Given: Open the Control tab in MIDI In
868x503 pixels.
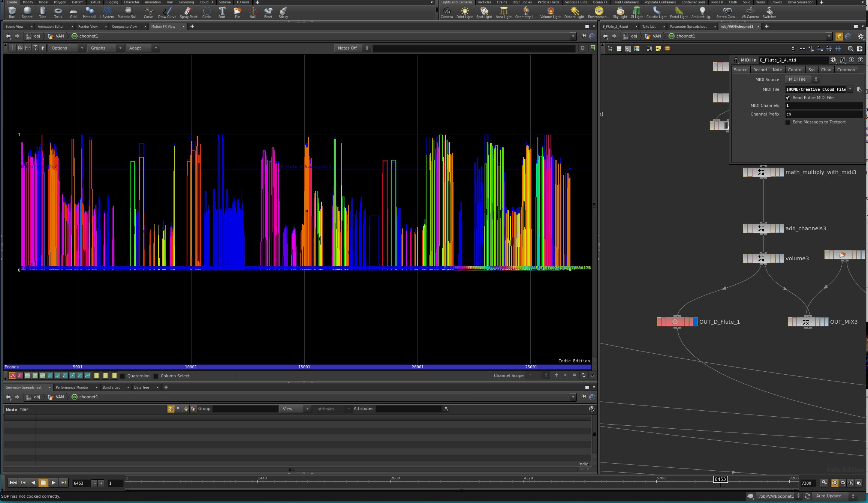Looking at the screenshot, I should [795, 70].
